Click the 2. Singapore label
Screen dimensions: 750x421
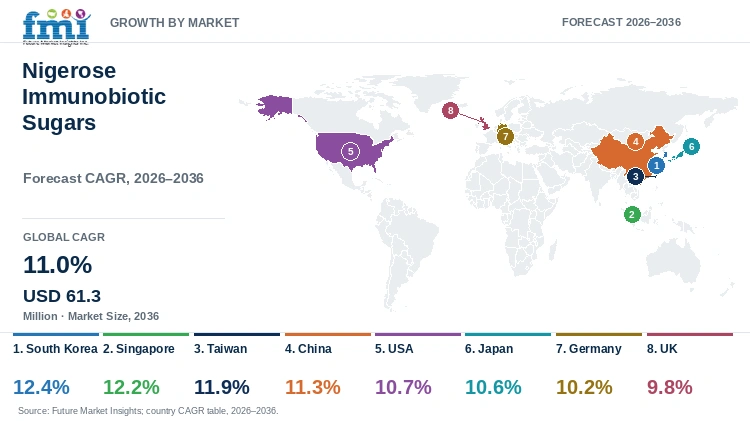coord(139,349)
